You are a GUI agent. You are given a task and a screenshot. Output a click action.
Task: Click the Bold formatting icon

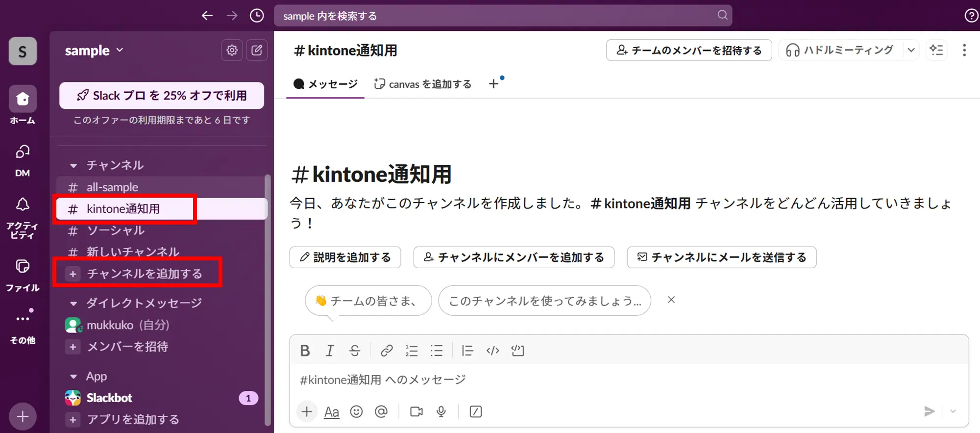click(305, 351)
